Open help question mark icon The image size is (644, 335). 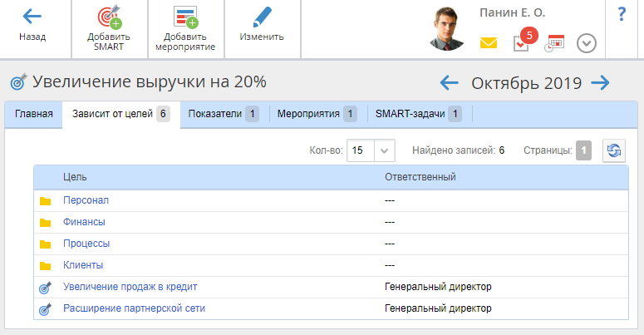click(x=622, y=14)
